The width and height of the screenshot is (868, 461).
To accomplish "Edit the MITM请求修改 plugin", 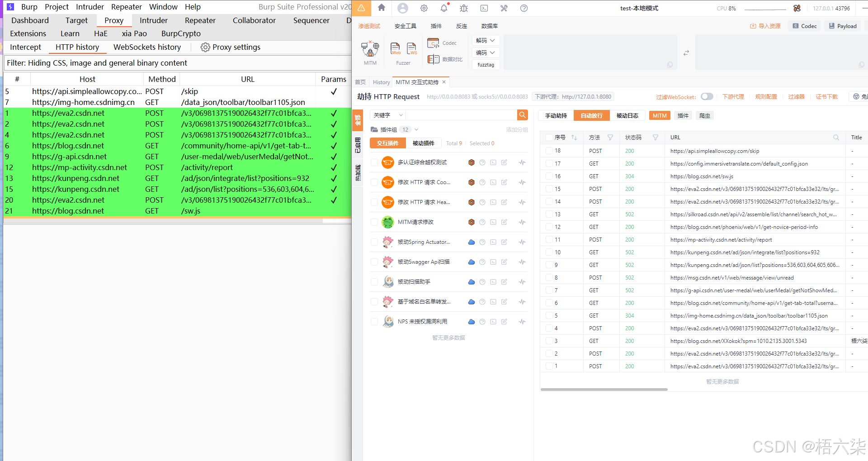I will (504, 222).
